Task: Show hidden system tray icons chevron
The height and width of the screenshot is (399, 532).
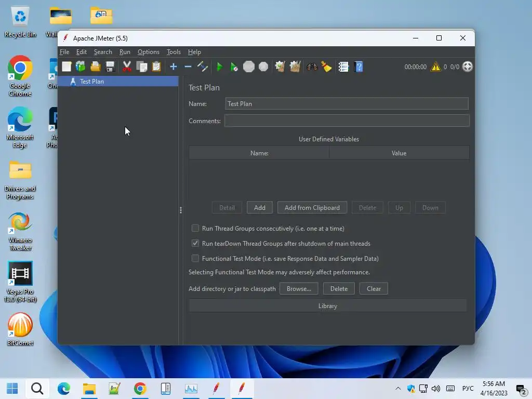Action: pos(398,389)
